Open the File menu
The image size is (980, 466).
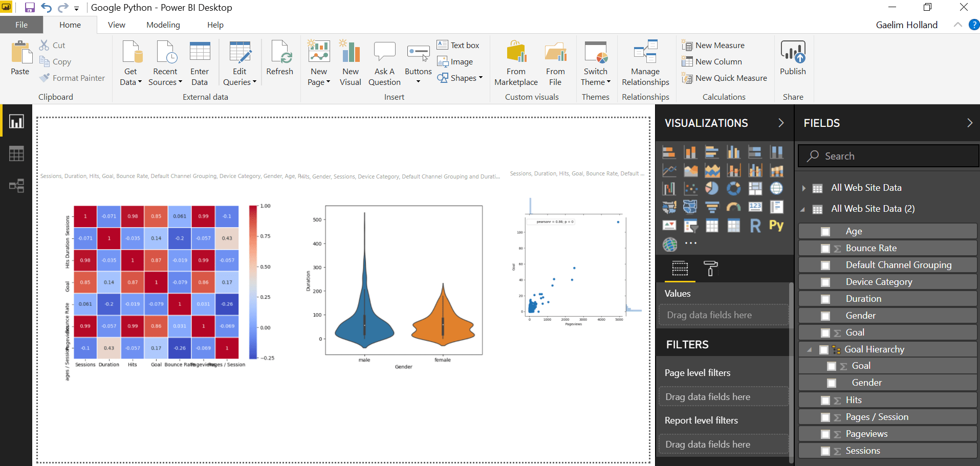pos(21,24)
